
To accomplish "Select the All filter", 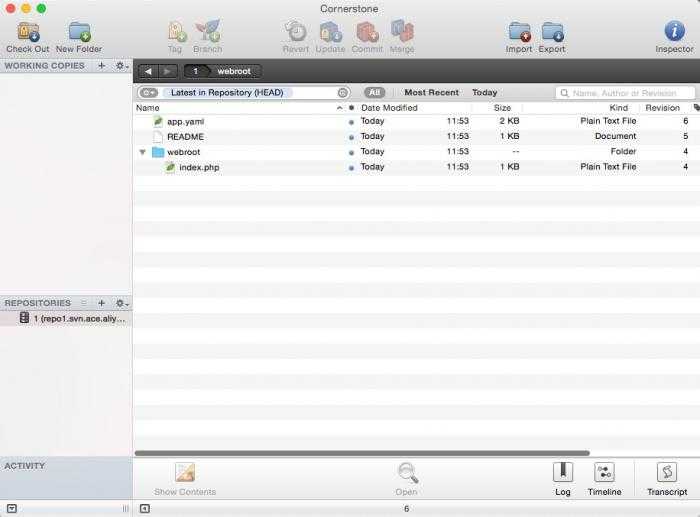I will coord(375,92).
